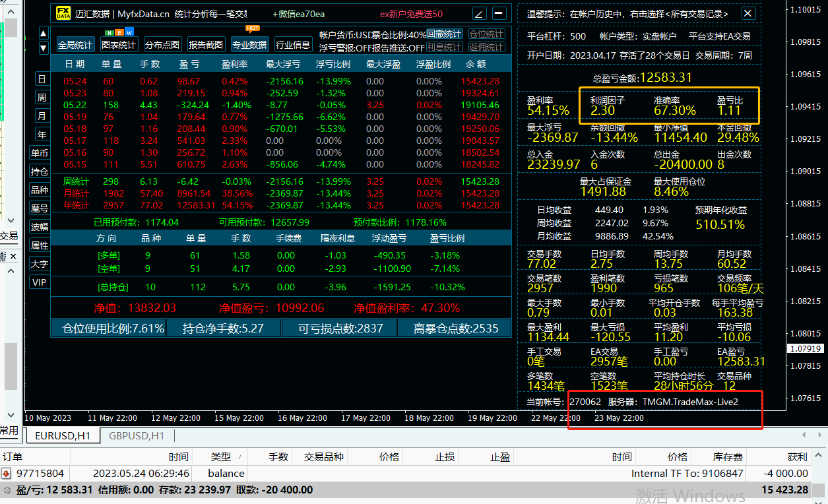Viewport: 828px width, 504px height.
Task: Click the 交易 tab in left panel
Action: click(x=9, y=236)
